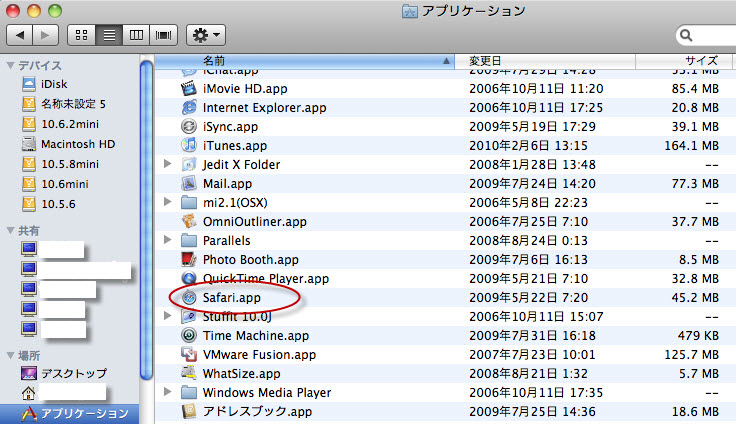
Task: Switch to Cover Flow view
Action: (x=163, y=35)
